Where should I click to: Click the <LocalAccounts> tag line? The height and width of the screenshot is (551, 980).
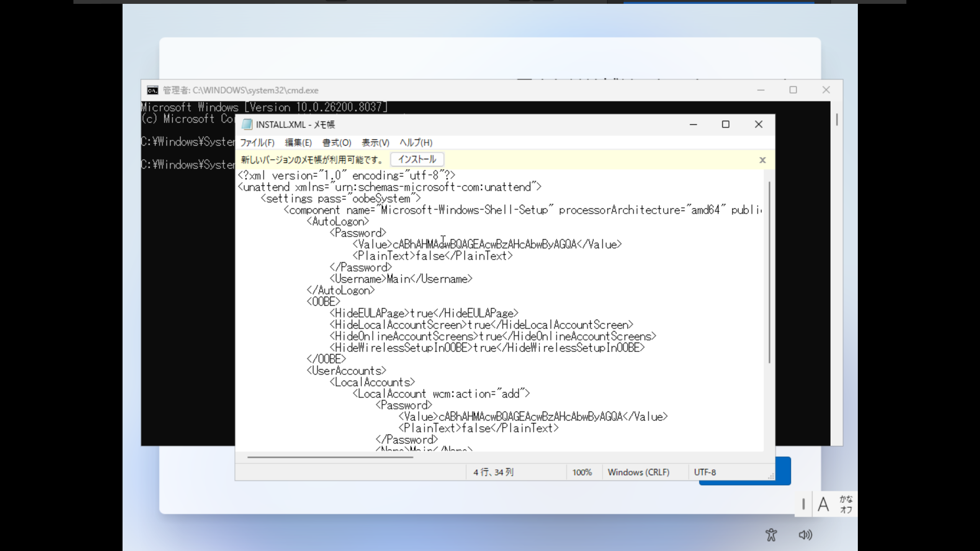point(372,382)
